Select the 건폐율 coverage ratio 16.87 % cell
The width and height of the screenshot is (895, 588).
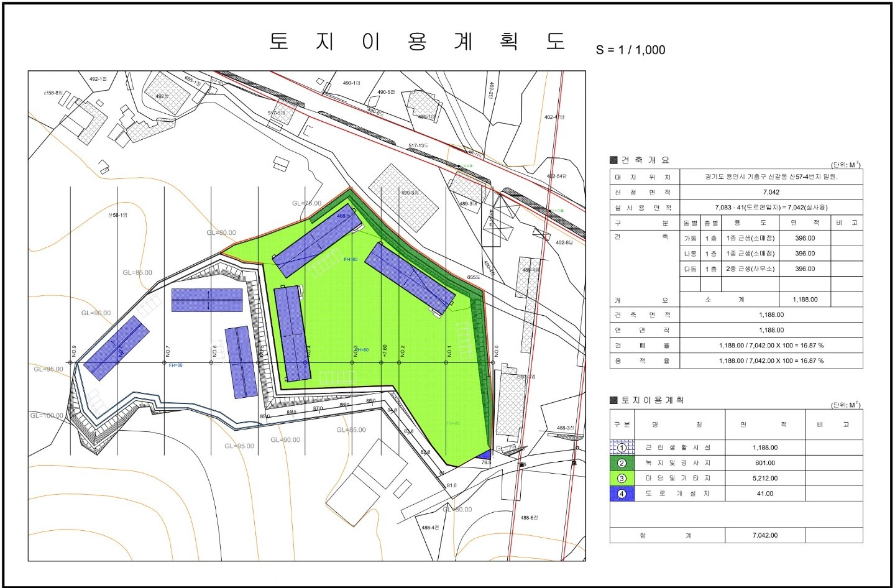pos(771,346)
